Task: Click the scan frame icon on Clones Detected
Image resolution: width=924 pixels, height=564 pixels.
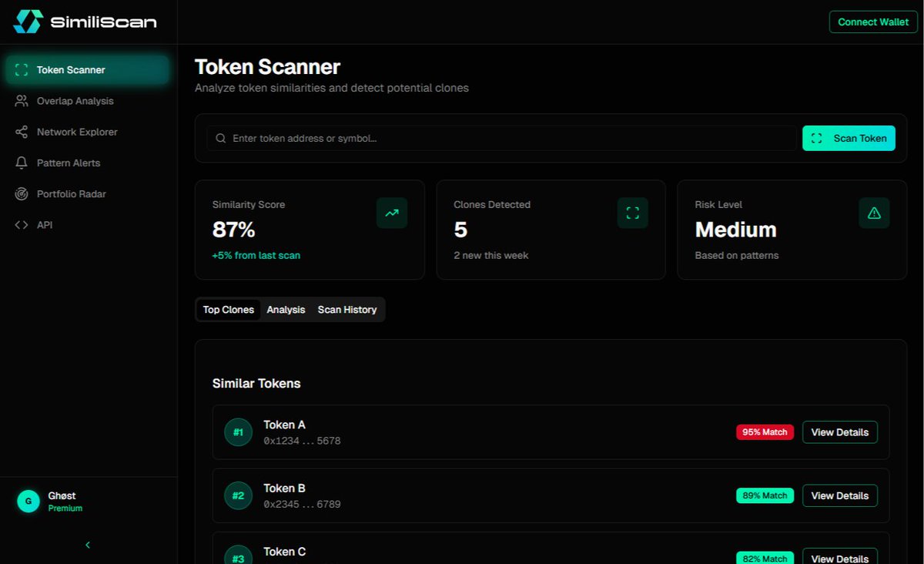Action: (632, 213)
